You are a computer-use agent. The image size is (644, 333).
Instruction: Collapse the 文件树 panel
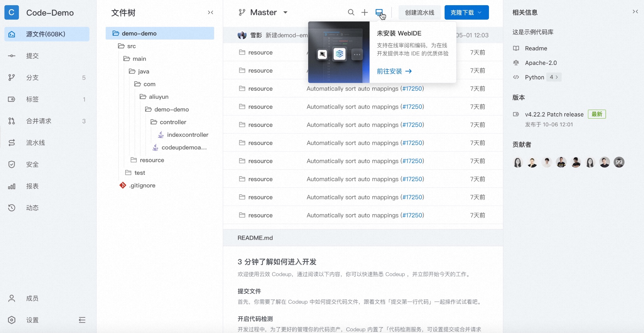pos(210,13)
